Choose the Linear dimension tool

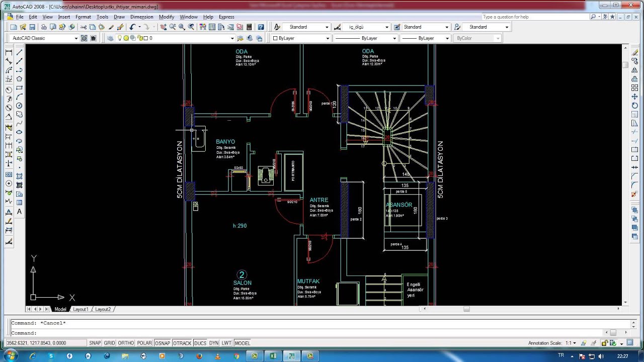(9, 52)
